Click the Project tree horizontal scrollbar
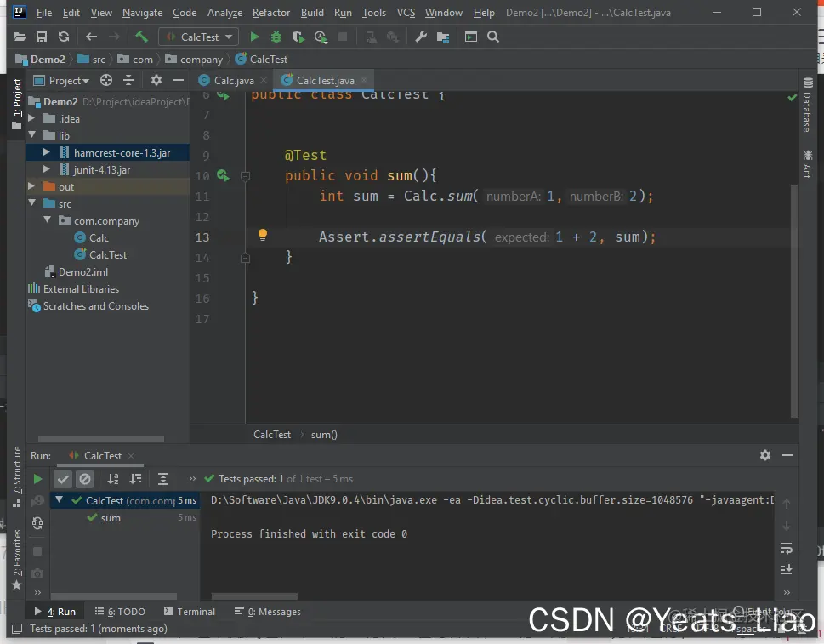Viewport: 824px width, 644px height. 101,438
